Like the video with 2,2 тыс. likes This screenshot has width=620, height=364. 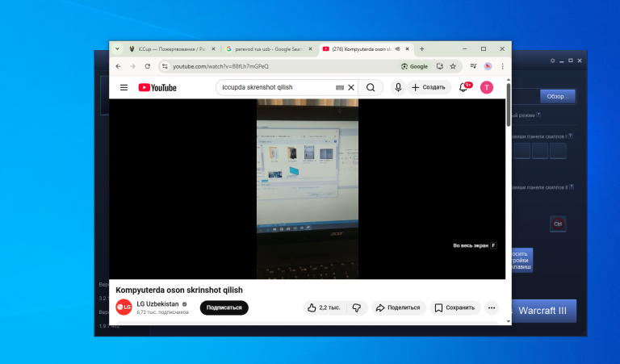pos(325,308)
